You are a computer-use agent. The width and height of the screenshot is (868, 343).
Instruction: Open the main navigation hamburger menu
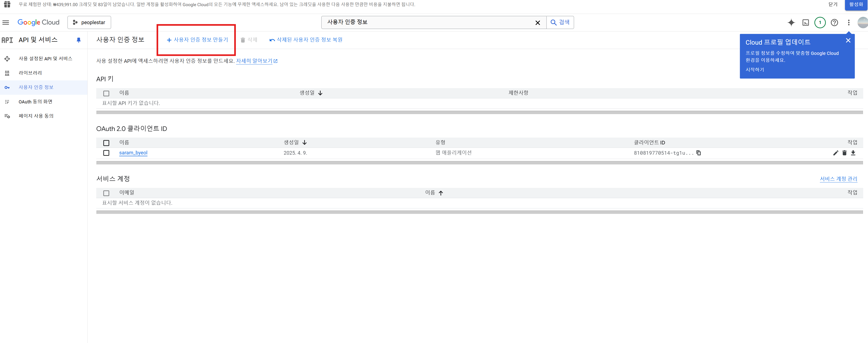click(6, 23)
